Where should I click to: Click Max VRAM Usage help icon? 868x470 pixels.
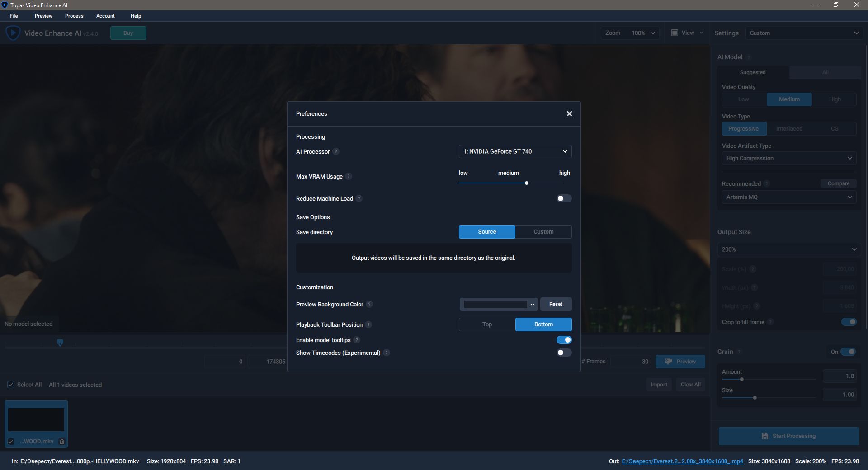tap(349, 176)
